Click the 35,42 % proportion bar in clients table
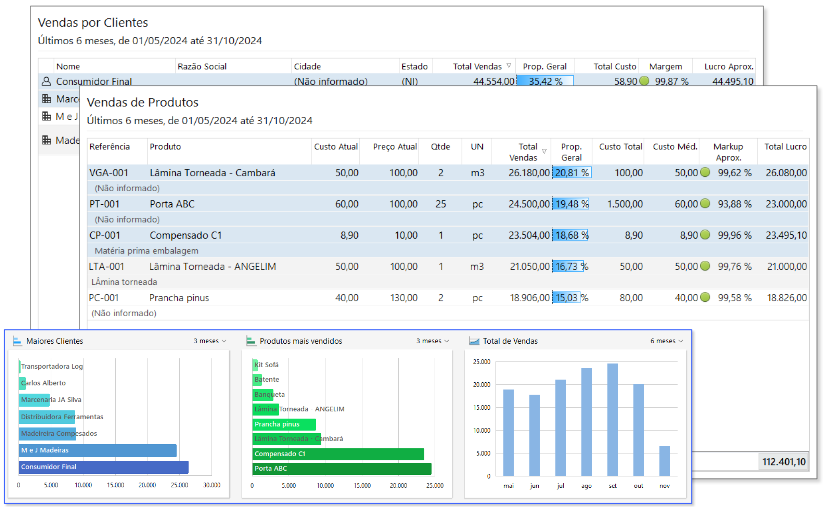Image resolution: width=830 pixels, height=510 pixels. click(545, 81)
